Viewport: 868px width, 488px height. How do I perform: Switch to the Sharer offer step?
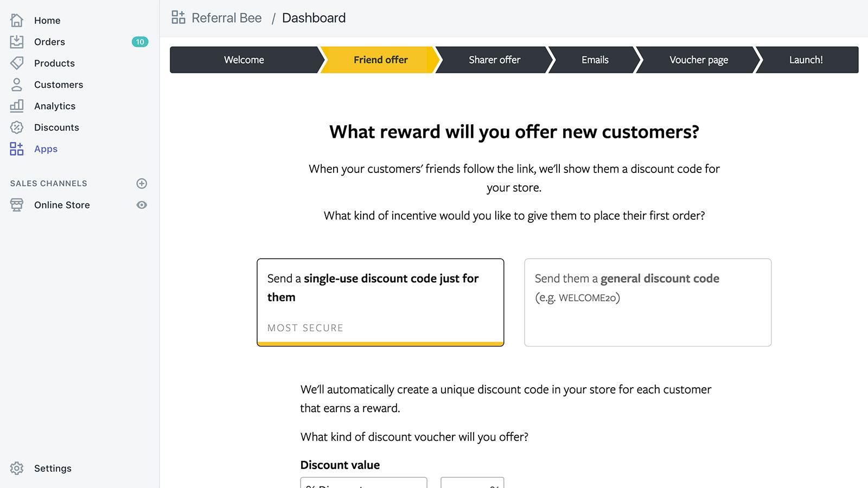click(494, 60)
